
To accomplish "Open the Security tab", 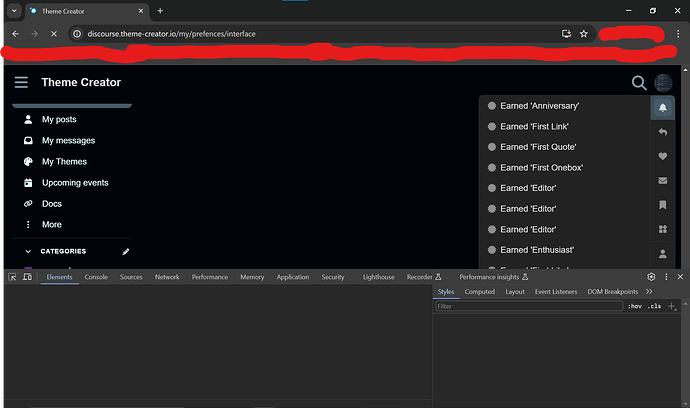I will point(333,277).
